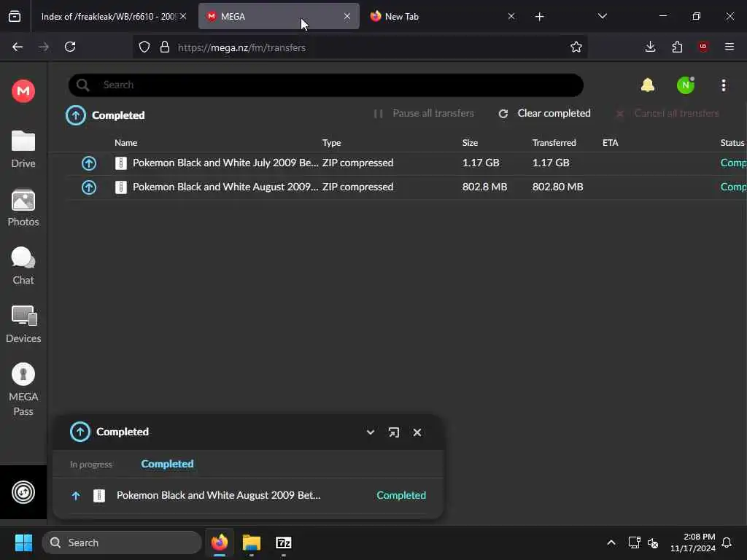Close the Completed transfers widget
The image size is (747, 560).
417,432
